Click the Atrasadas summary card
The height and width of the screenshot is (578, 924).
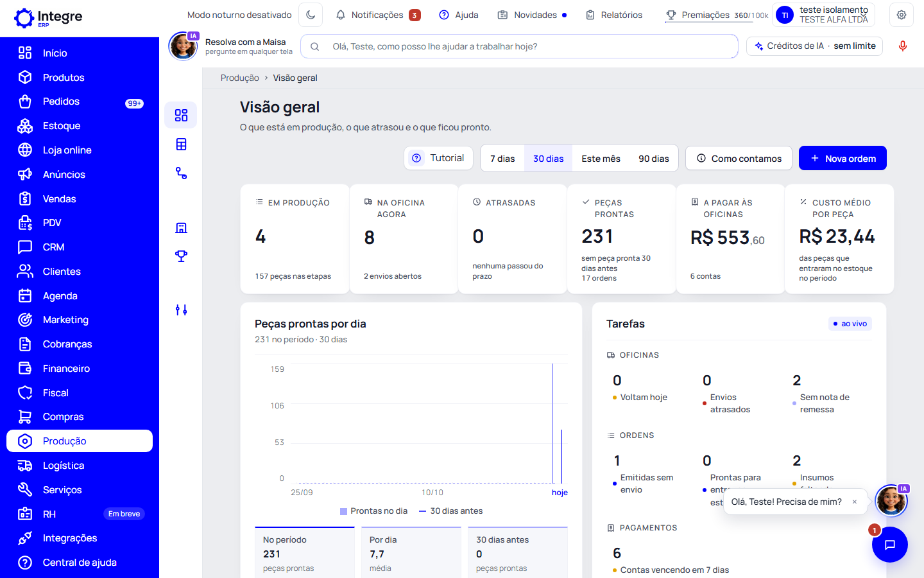[513, 239]
